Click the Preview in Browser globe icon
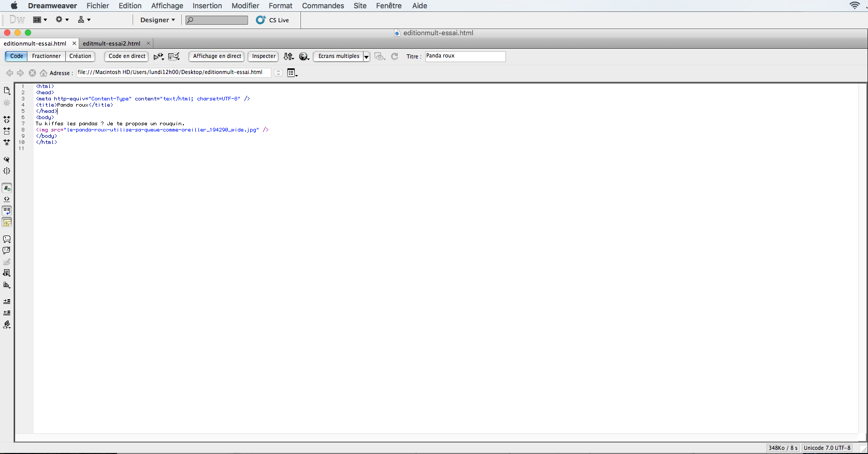 coord(304,56)
